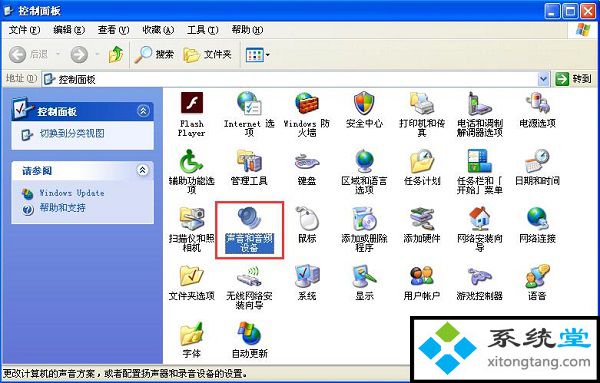Open the 查看(V) menu

113,30
